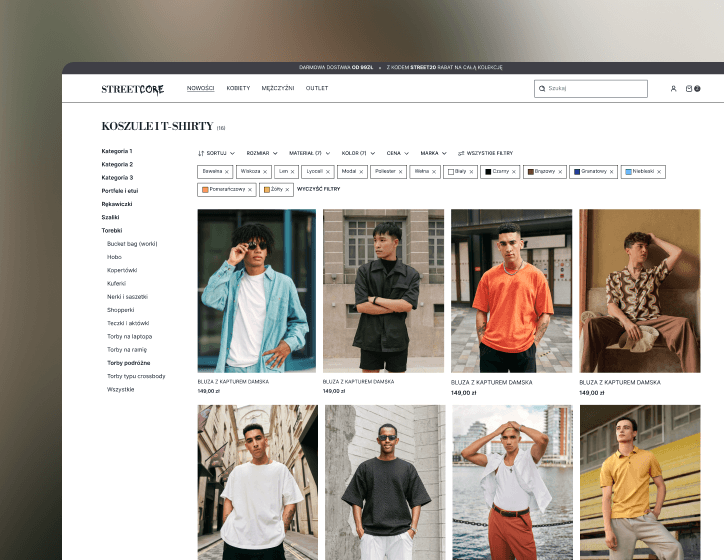
Task: Open the user account icon
Action: 673,89
